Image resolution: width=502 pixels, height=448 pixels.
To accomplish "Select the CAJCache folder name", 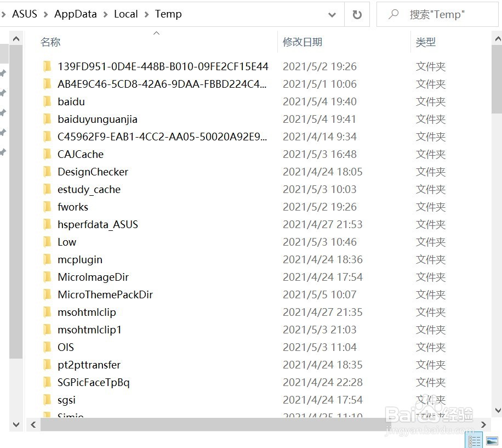I will tap(81, 154).
